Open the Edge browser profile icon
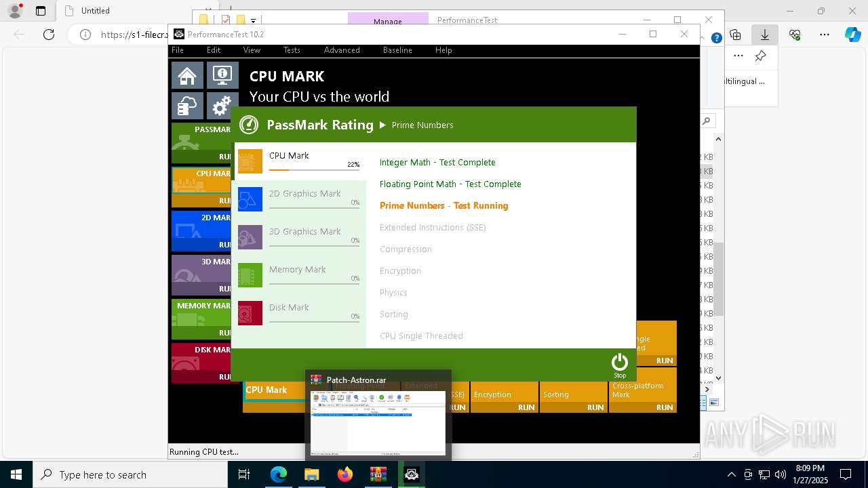Image resolution: width=868 pixels, height=488 pixels. (14, 11)
